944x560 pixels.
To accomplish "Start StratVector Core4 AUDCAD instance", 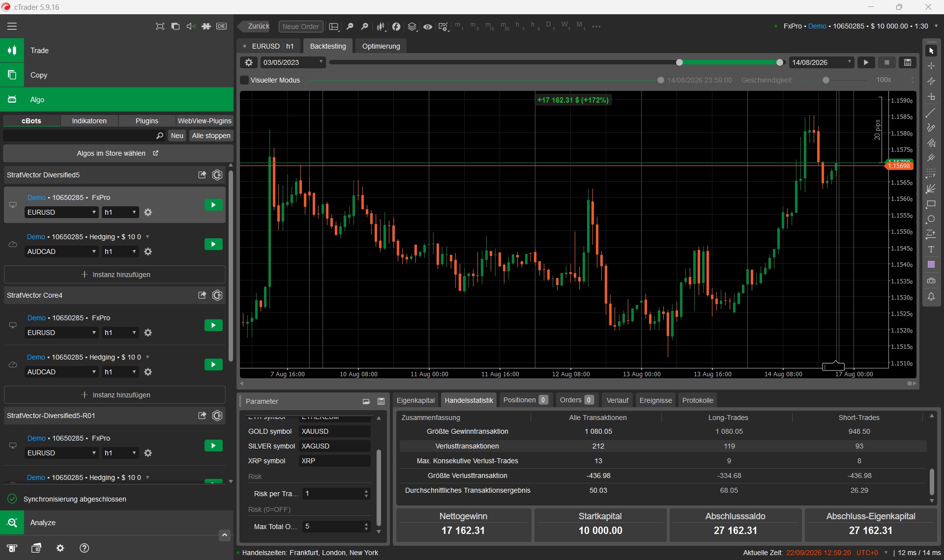I will [x=213, y=364].
